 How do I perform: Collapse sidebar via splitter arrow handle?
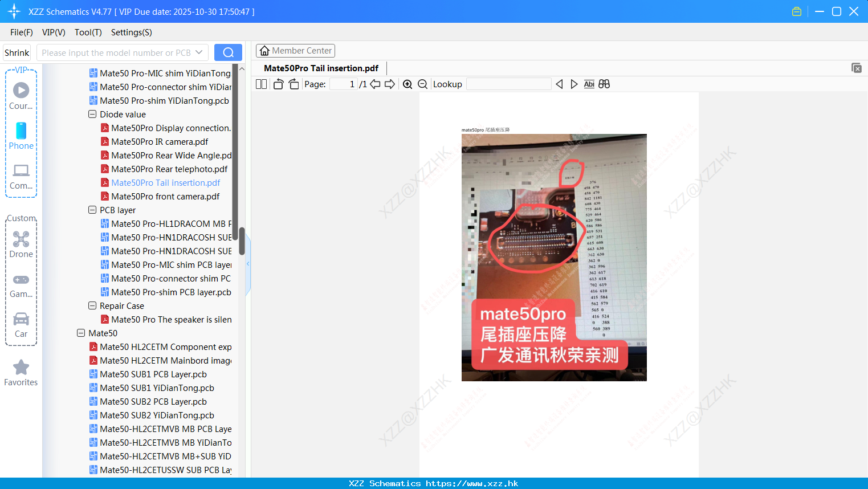[x=248, y=264]
